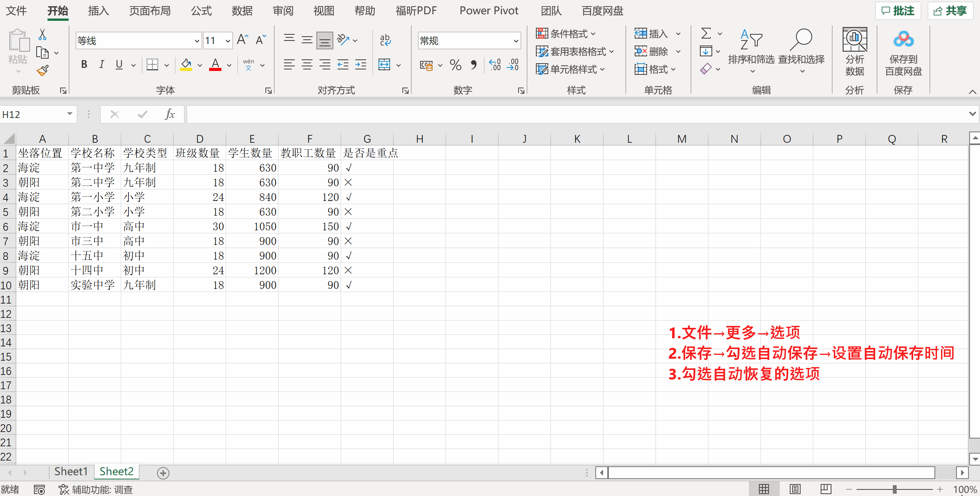Switch to Sheet1 tab
The image size is (980, 496).
71,471
